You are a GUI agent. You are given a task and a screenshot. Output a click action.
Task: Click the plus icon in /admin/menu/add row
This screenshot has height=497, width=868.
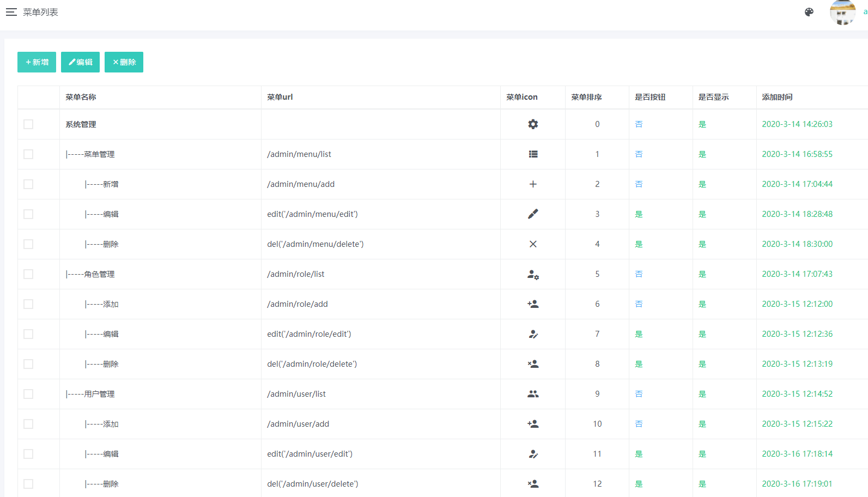tap(533, 184)
